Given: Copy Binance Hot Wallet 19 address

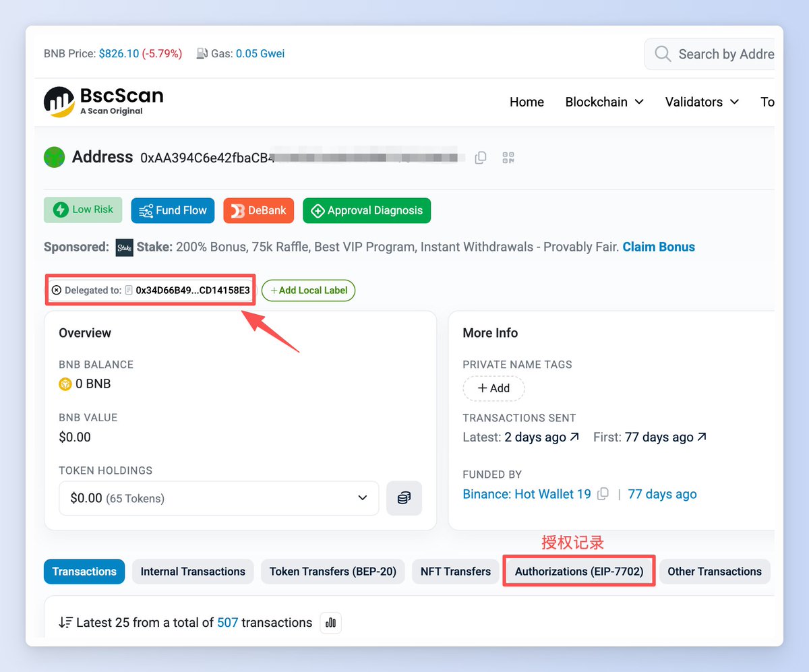Looking at the screenshot, I should pos(603,494).
